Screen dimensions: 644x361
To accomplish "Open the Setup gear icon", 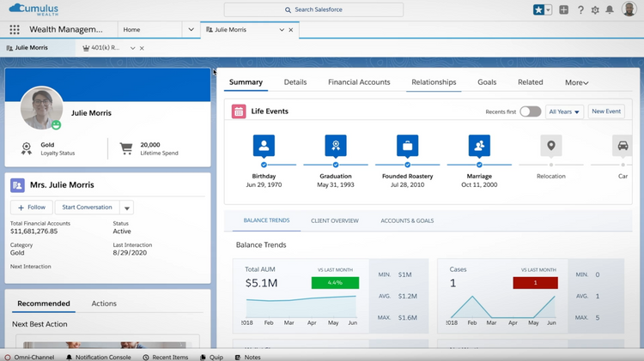I will click(x=595, y=9).
